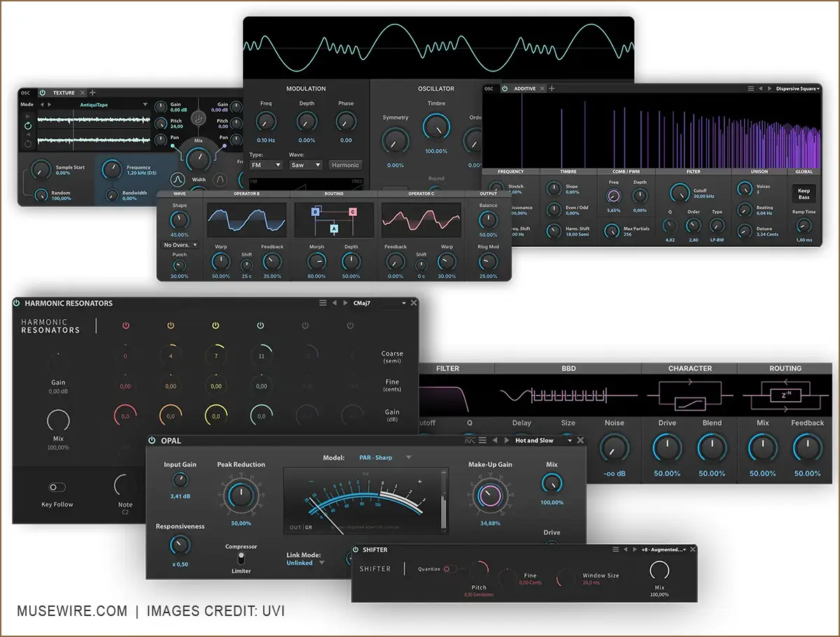Open the Hot and Slow preset dropdown
Screen dimensions: 840x637
click(x=543, y=441)
